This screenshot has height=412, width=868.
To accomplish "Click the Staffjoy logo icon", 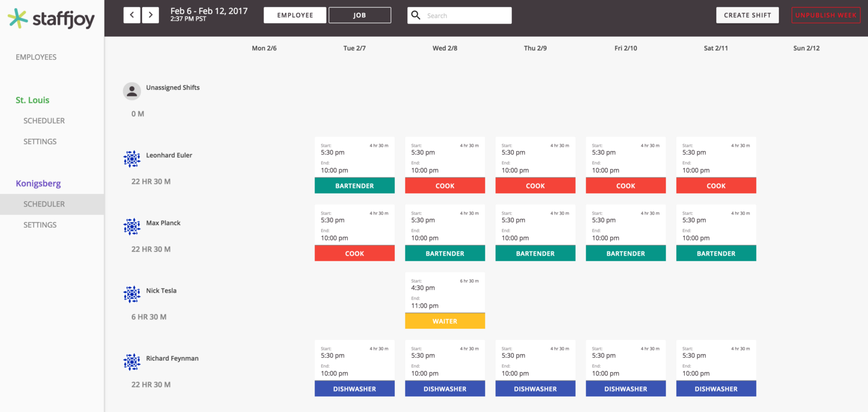I will click(18, 18).
